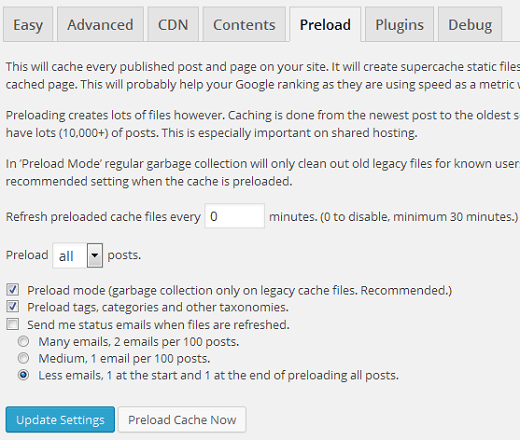Switch to the Easy tab
The image size is (520, 440).
click(x=28, y=24)
